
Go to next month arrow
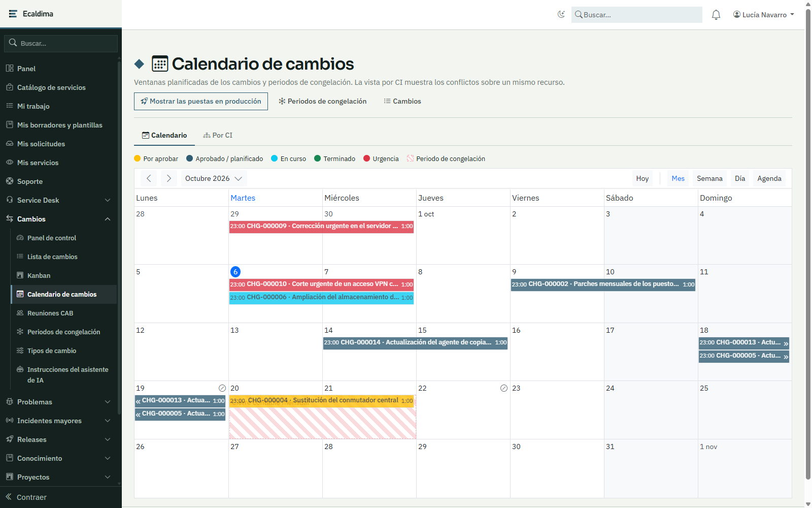click(169, 178)
